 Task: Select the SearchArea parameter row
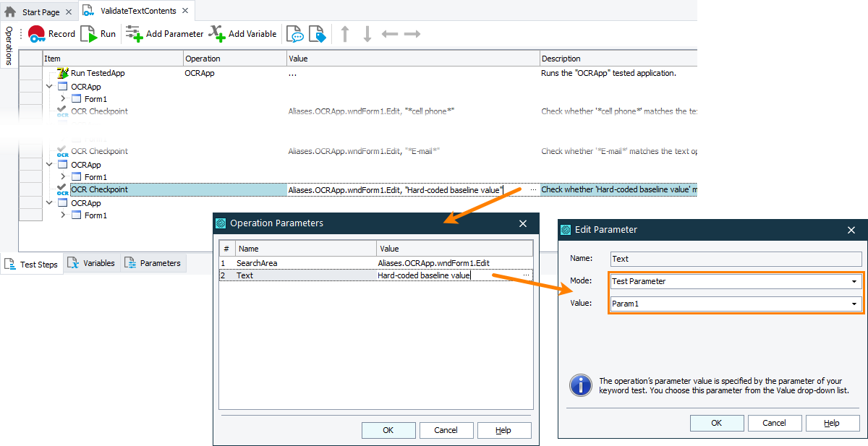pyautogui.click(x=376, y=263)
